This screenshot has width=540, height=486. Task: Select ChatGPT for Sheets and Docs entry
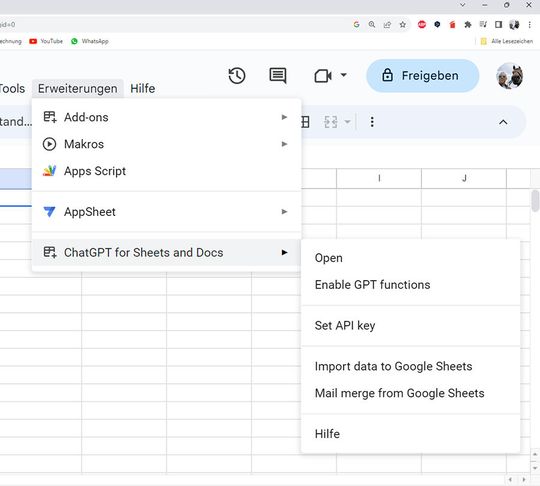(166, 252)
